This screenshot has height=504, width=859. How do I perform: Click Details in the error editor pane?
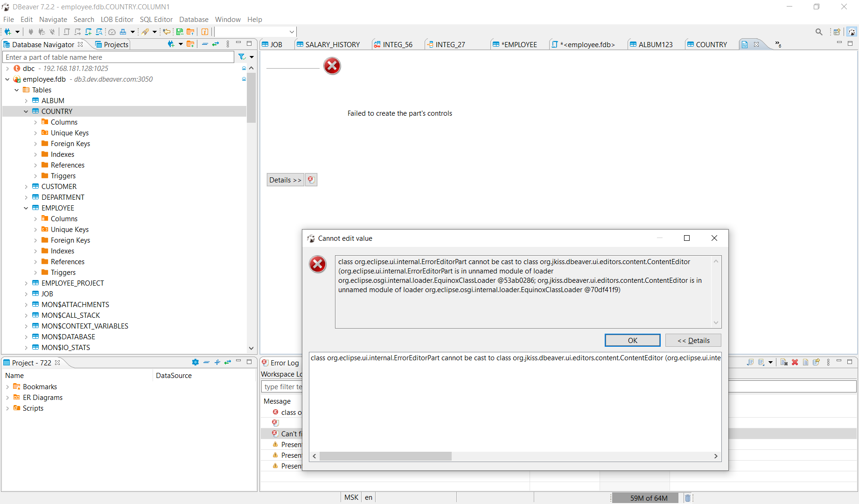coord(285,180)
